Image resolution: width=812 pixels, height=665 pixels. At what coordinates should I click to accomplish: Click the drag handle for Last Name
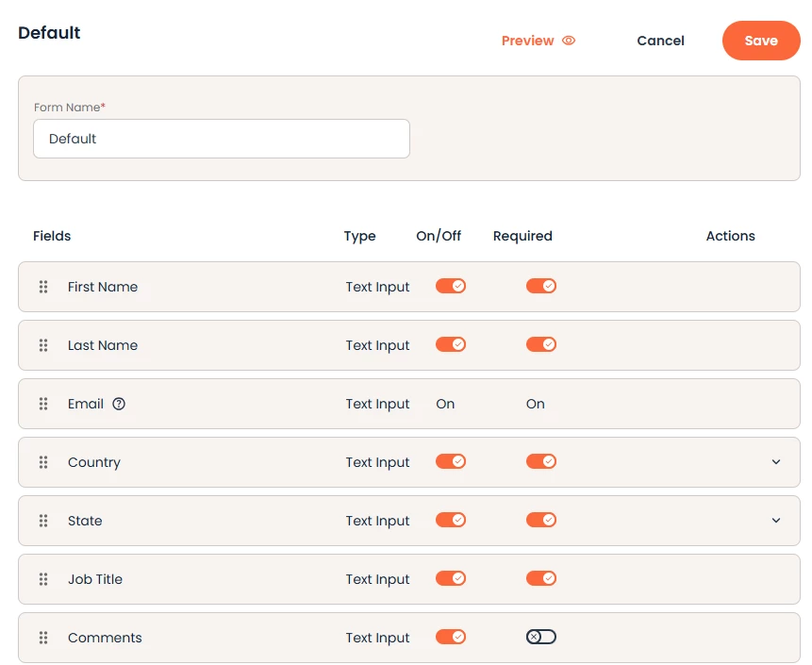coord(43,345)
